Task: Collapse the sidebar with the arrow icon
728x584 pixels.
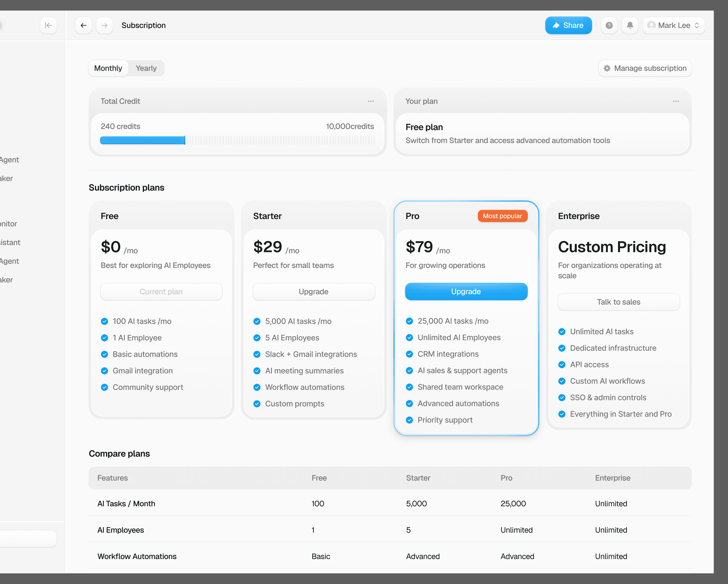Action: pyautogui.click(x=48, y=25)
